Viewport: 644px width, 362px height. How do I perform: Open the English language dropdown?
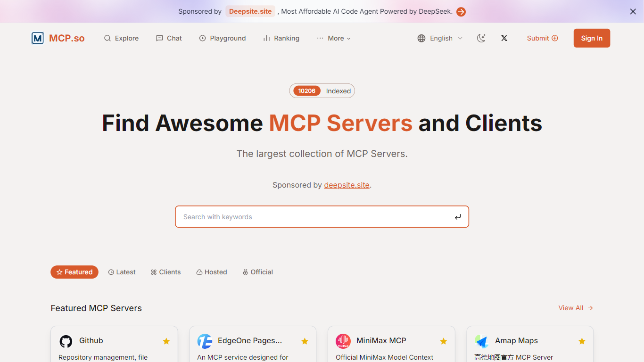point(440,38)
